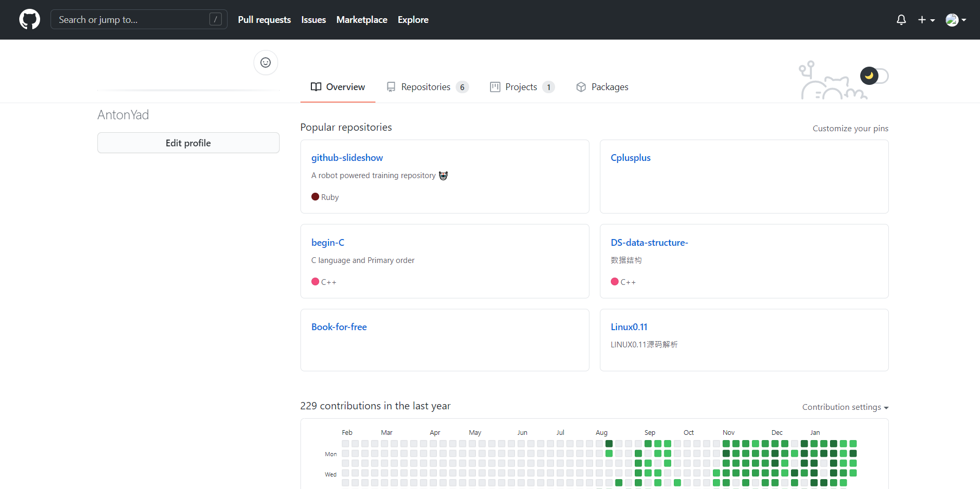Toggle dark mode moon switch
This screenshot has width=980, height=489.
click(874, 76)
